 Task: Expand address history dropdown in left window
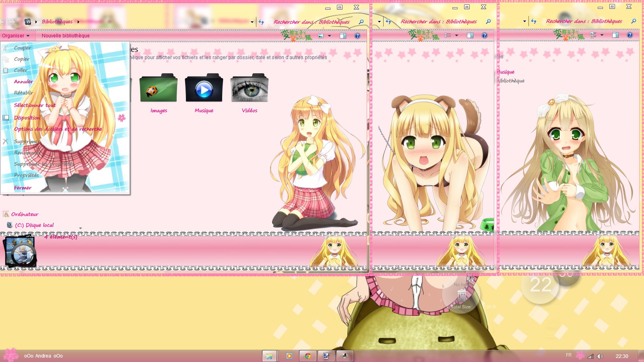click(252, 22)
